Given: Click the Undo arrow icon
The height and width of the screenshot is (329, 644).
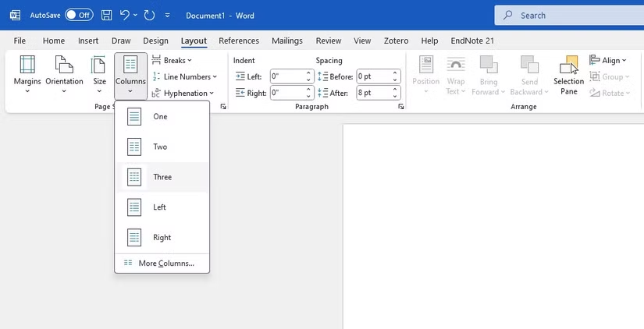Looking at the screenshot, I should (124, 15).
